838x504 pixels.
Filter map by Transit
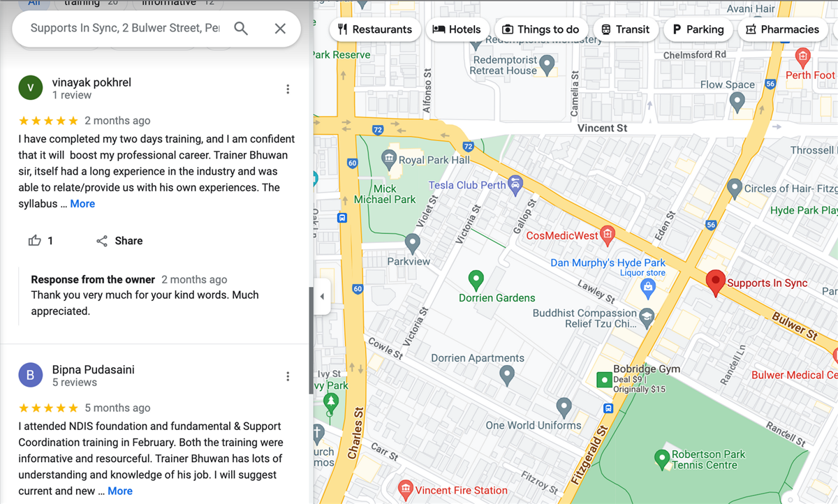coord(626,29)
